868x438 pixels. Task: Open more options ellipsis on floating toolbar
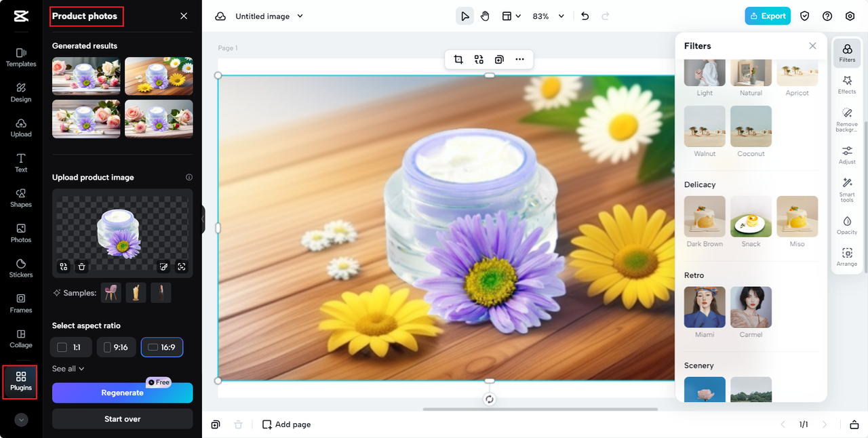click(x=519, y=60)
